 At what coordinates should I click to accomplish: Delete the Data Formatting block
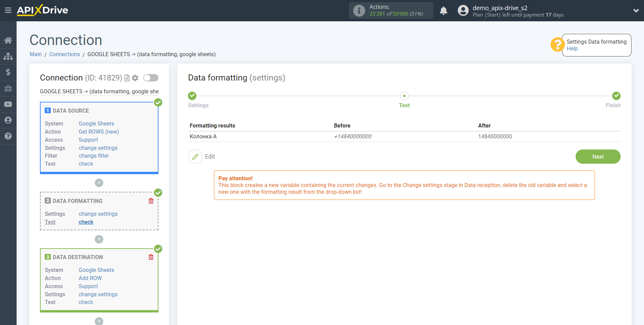pyautogui.click(x=151, y=201)
